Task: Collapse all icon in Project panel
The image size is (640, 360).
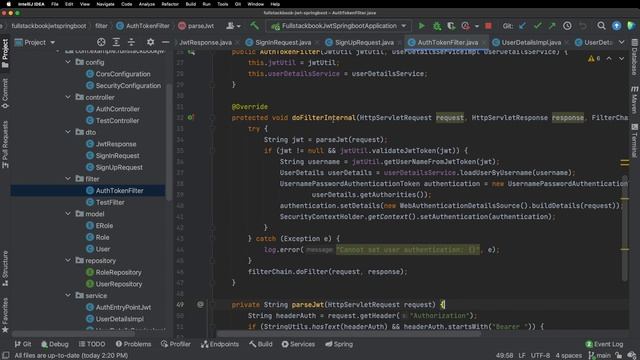Action: pyautogui.click(x=131, y=42)
